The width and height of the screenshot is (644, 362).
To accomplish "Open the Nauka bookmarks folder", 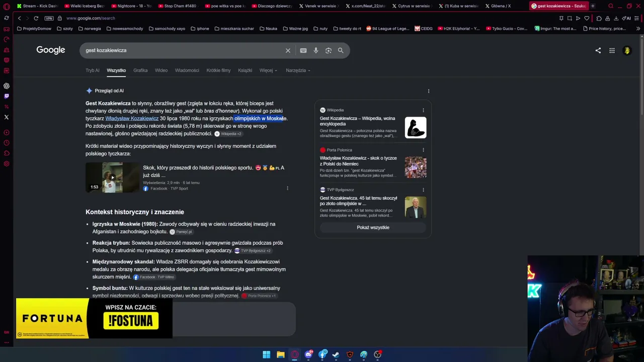I will point(268,29).
